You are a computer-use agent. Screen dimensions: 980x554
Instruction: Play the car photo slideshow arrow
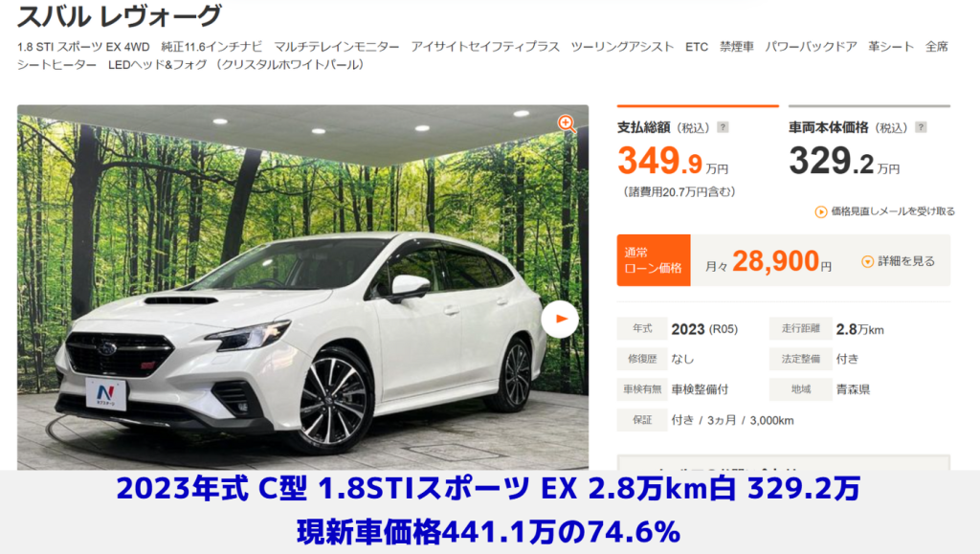pos(559,320)
